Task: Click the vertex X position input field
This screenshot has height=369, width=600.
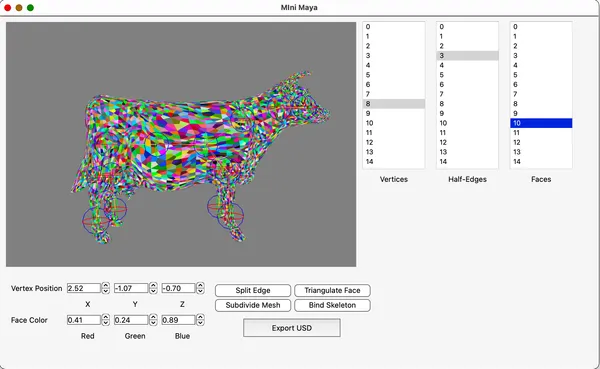Action: (x=84, y=288)
